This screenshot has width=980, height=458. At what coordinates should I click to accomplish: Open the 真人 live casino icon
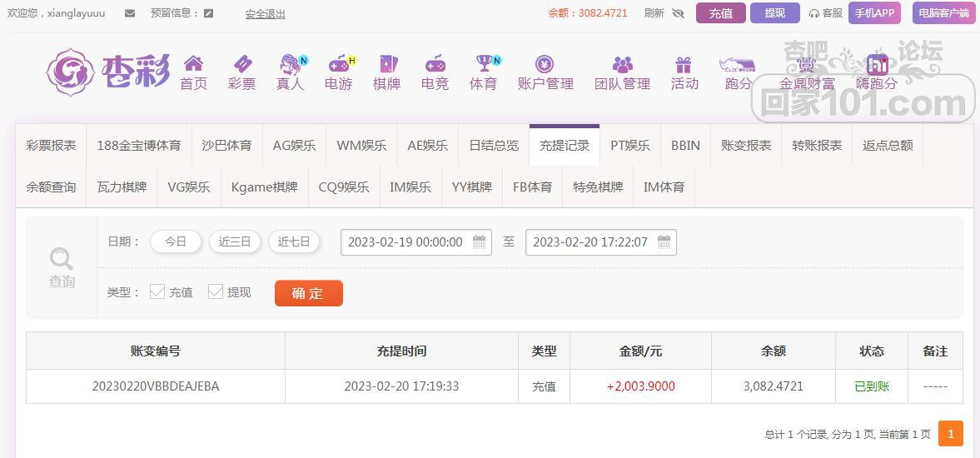click(291, 64)
